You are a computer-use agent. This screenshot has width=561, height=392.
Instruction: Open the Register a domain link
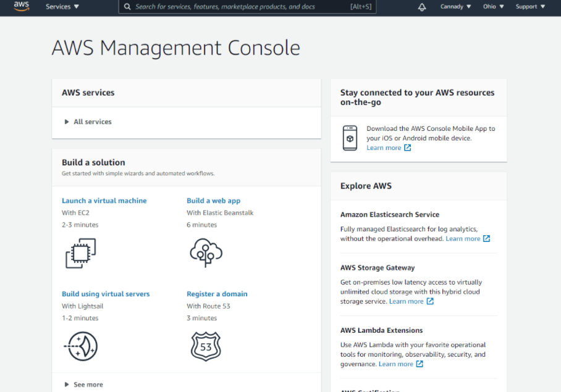pyautogui.click(x=217, y=294)
